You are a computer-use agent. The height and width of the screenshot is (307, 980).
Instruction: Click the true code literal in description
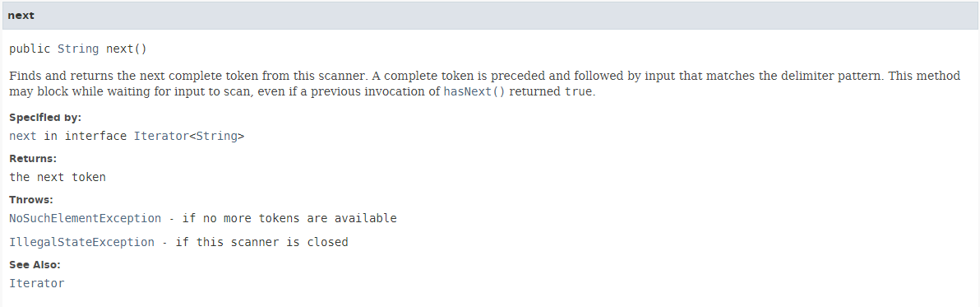tap(577, 91)
